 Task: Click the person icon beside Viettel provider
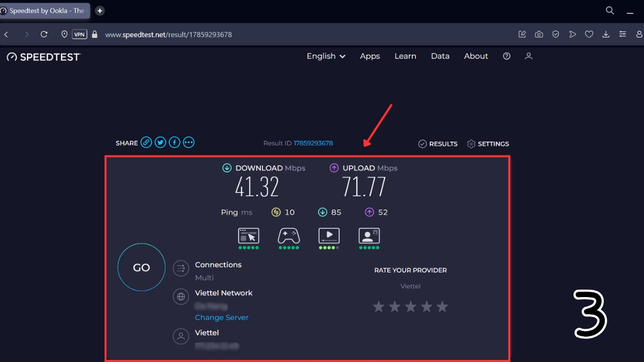click(181, 336)
